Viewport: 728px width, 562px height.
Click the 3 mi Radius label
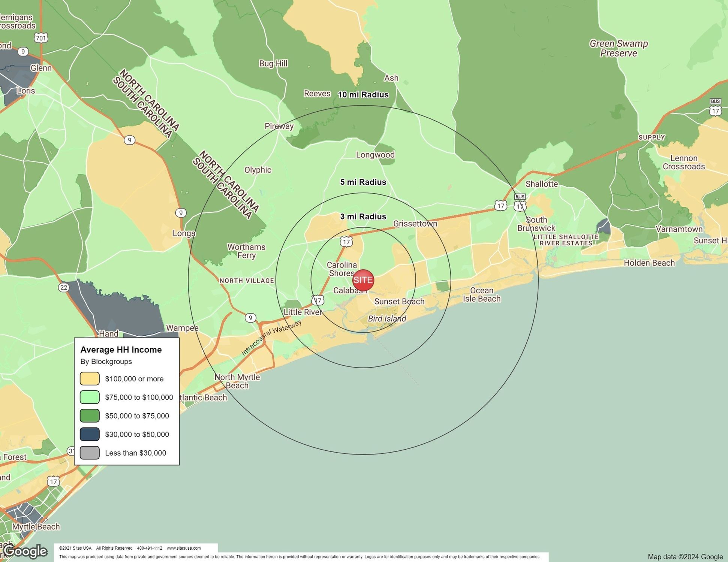pyautogui.click(x=363, y=217)
